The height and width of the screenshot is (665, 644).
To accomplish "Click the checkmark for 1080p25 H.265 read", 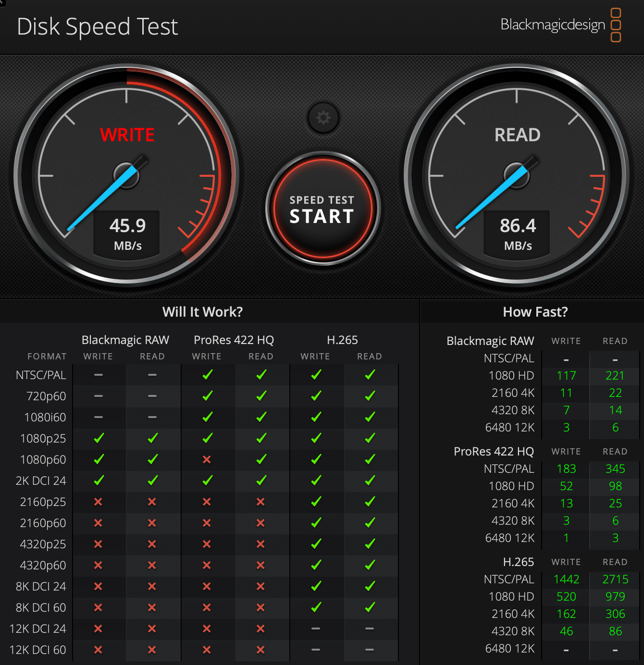I will click(x=370, y=438).
